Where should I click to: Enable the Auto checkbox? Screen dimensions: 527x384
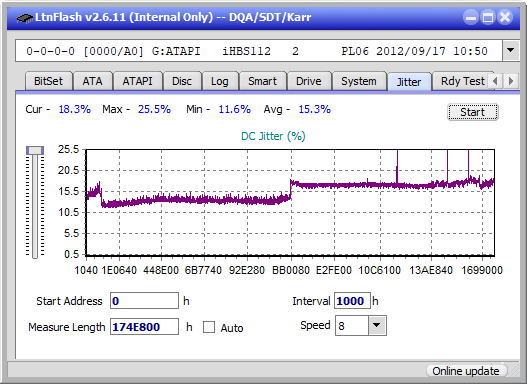[x=209, y=327]
